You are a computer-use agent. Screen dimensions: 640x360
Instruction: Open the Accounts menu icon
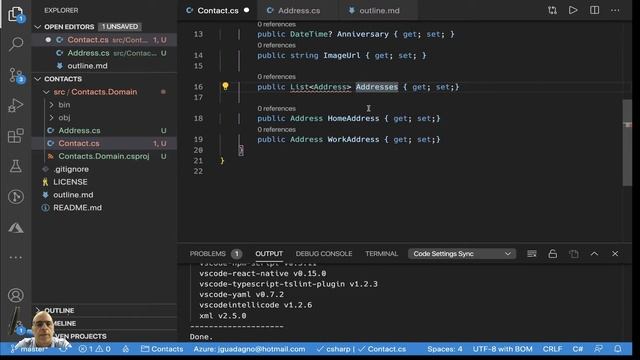16,295
